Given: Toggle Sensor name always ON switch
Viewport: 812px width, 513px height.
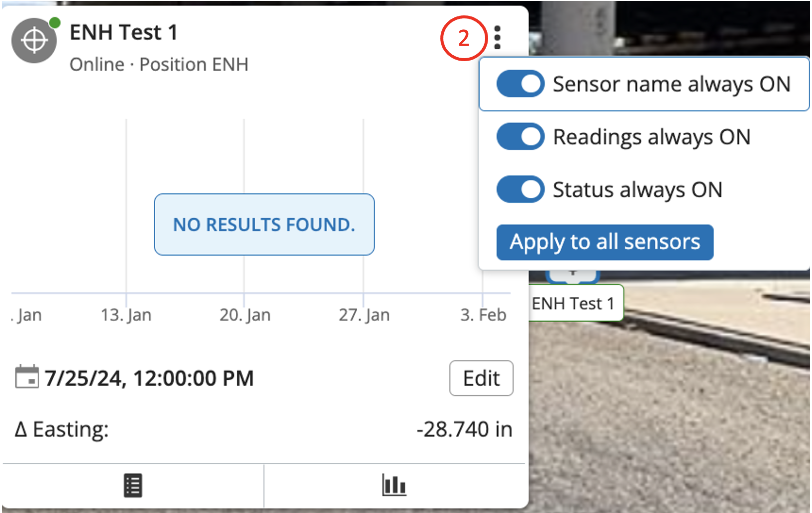Looking at the screenshot, I should (x=520, y=84).
